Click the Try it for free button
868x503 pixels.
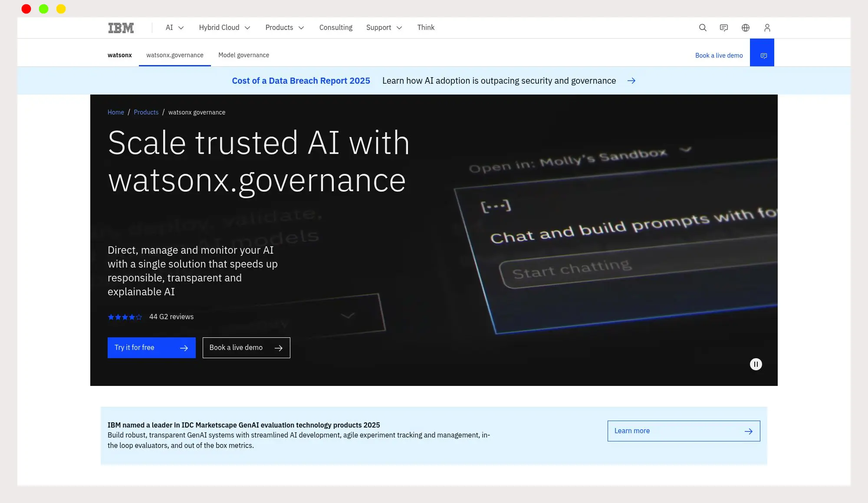coord(151,348)
